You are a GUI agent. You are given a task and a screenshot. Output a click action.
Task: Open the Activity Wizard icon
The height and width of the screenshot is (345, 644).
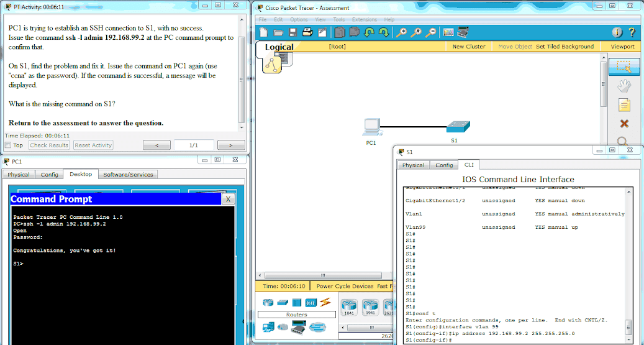[x=322, y=32]
